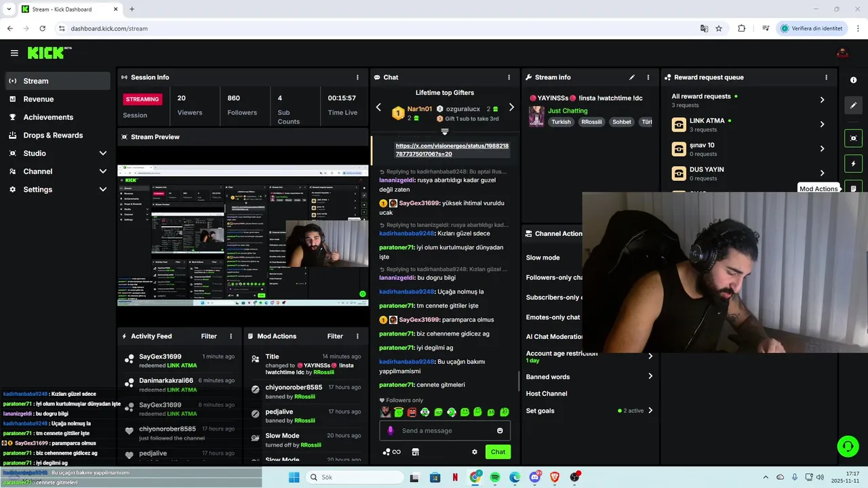Viewport: 868px width, 488px height.
Task: Toggle the lightning bolt widget in right rail
Action: point(853,164)
